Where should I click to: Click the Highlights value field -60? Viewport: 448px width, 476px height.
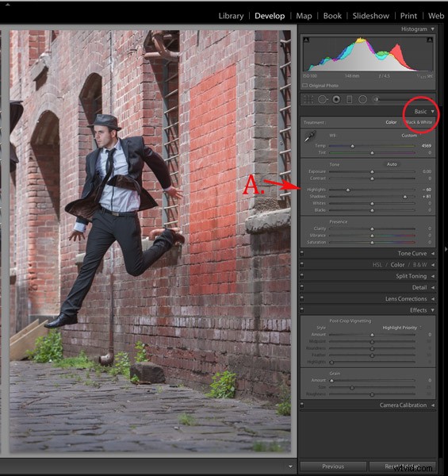427,190
